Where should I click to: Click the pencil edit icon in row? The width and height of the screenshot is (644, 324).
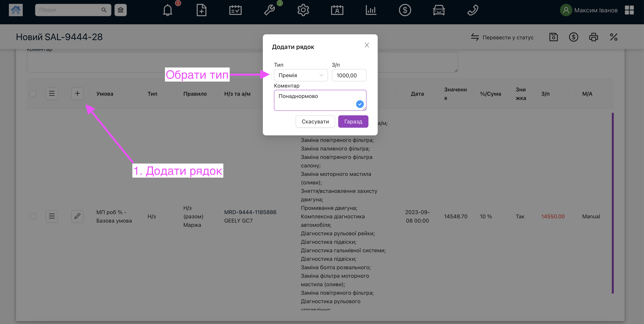[x=77, y=216]
